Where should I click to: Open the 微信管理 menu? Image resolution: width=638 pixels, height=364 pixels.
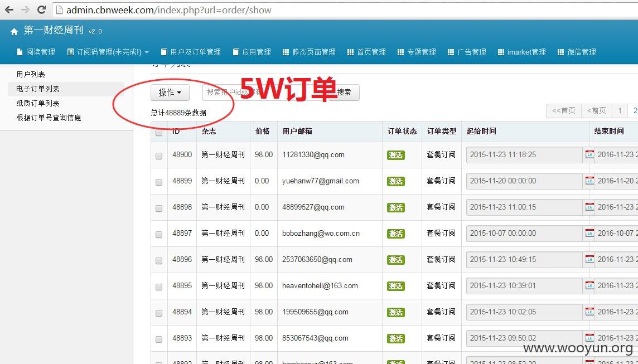(x=577, y=52)
